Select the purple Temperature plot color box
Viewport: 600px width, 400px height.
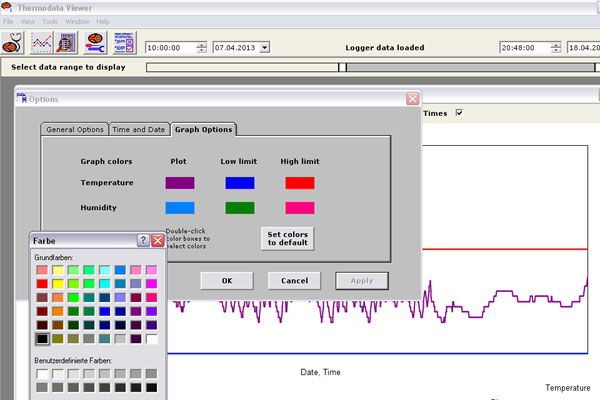(179, 182)
